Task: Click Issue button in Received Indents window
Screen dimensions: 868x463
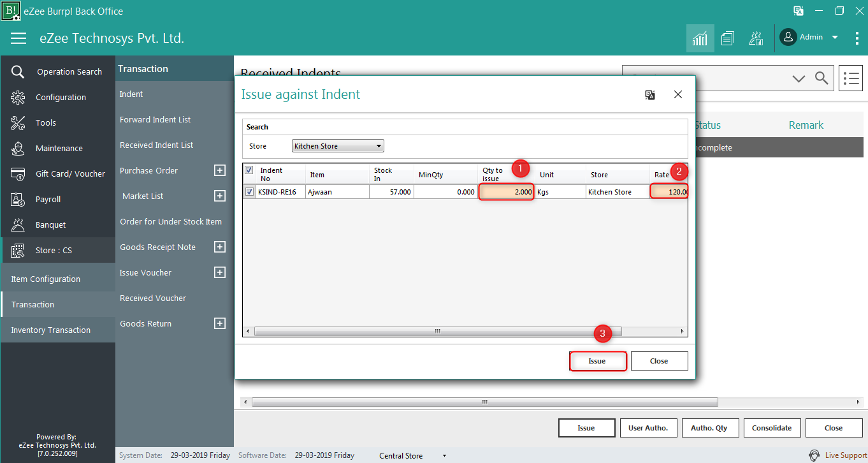Action: click(x=586, y=428)
